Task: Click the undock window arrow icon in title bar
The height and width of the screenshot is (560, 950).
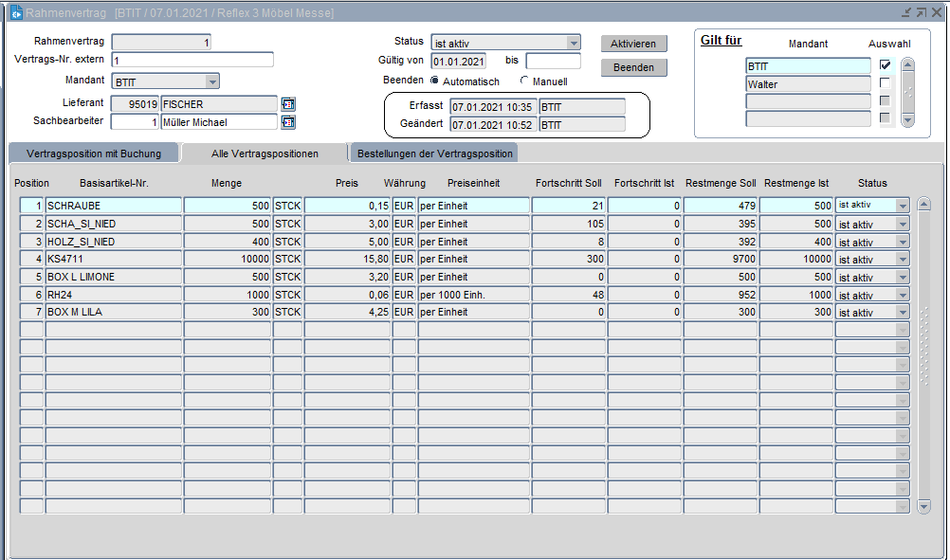Action: (x=921, y=12)
